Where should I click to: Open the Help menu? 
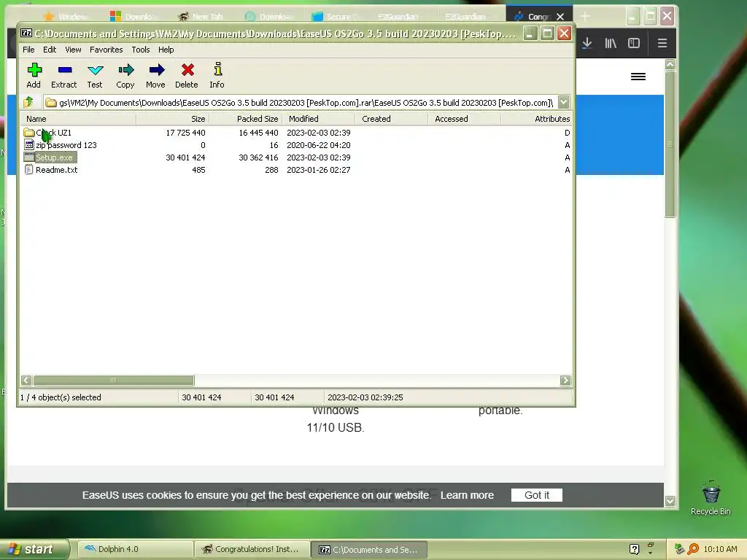pos(166,50)
